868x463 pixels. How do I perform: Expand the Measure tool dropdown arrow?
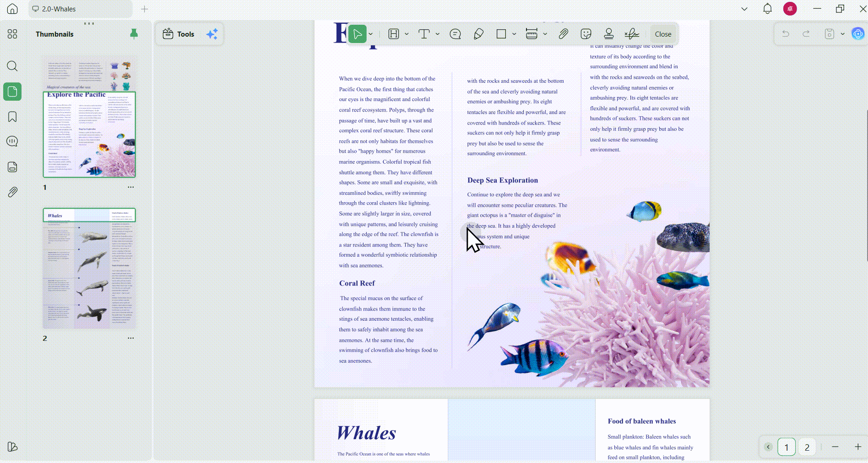pyautogui.click(x=545, y=34)
